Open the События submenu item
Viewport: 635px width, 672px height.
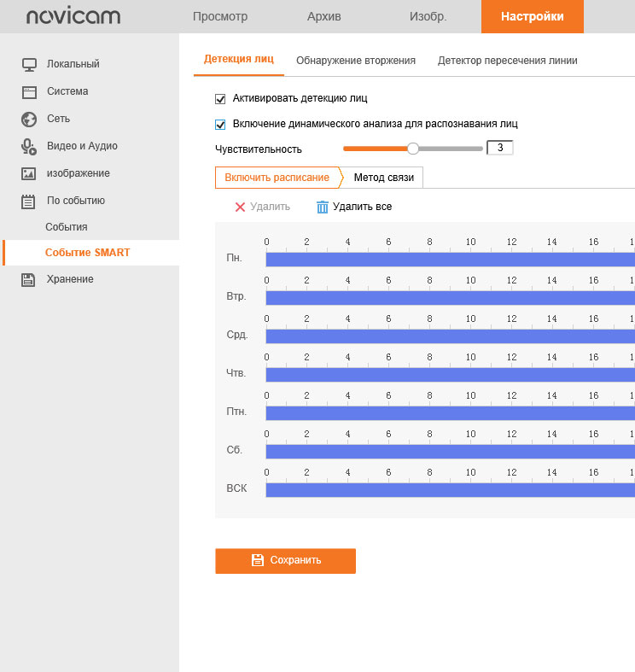coord(67,227)
